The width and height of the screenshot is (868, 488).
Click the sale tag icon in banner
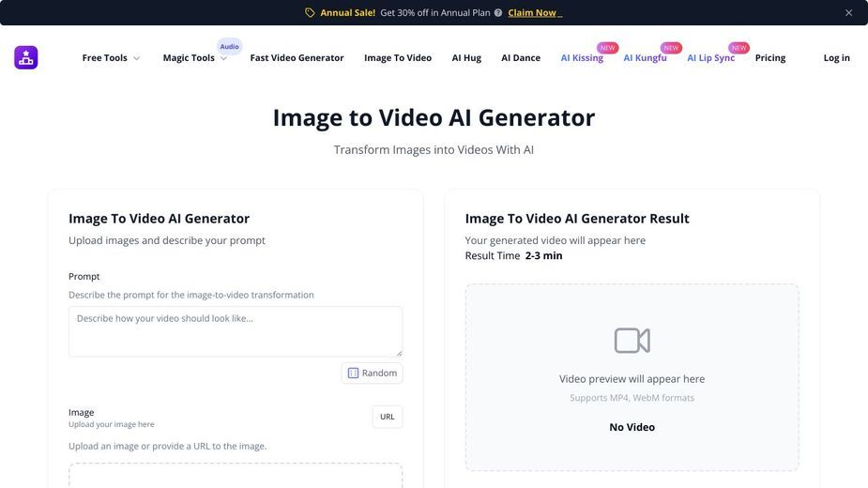pos(310,13)
